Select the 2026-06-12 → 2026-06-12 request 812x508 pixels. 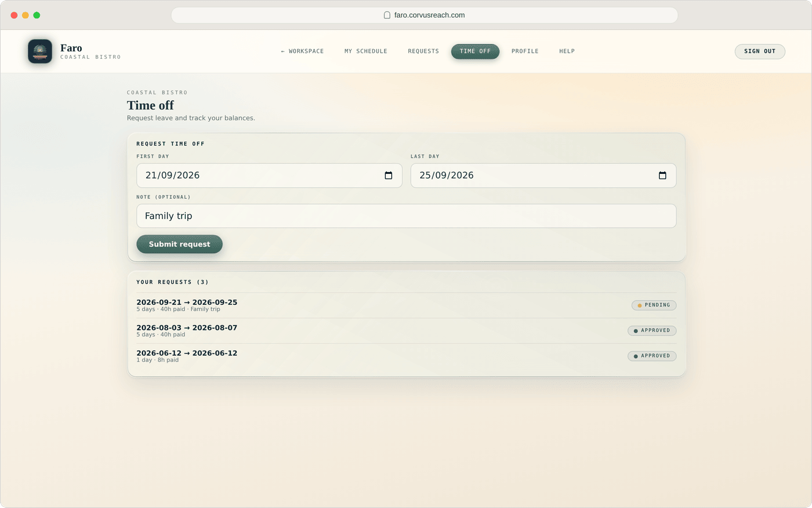coord(406,356)
